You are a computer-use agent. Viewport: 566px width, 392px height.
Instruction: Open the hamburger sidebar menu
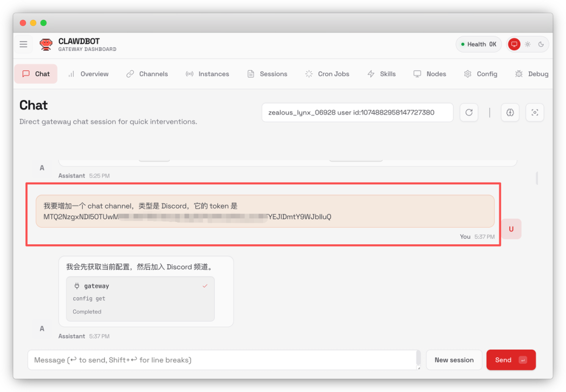click(24, 45)
